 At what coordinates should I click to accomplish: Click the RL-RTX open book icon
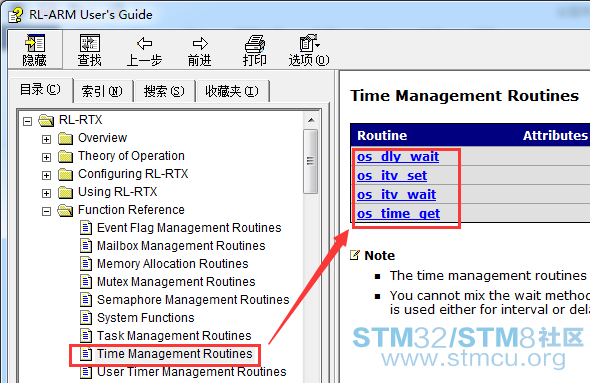point(46,120)
